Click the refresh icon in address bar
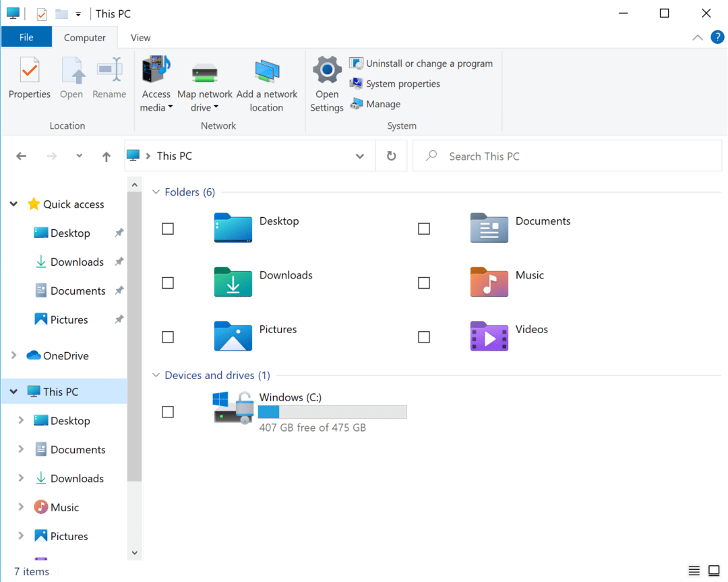This screenshot has width=728, height=582. click(x=391, y=156)
